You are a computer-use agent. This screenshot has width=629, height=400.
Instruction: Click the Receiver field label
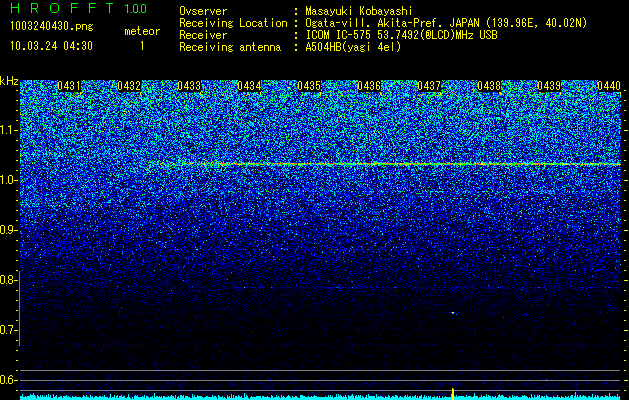203,35
